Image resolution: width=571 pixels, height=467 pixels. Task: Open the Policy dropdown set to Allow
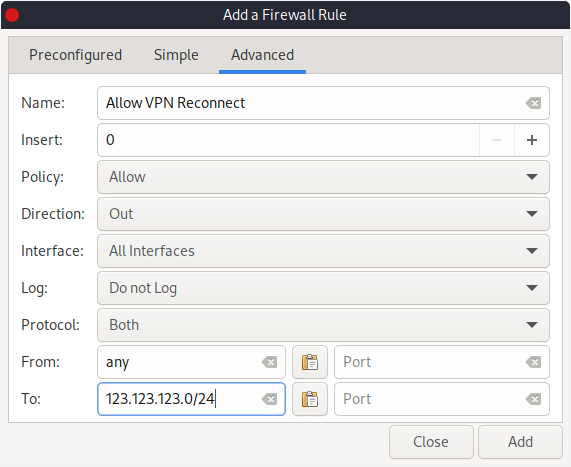pyautogui.click(x=323, y=177)
